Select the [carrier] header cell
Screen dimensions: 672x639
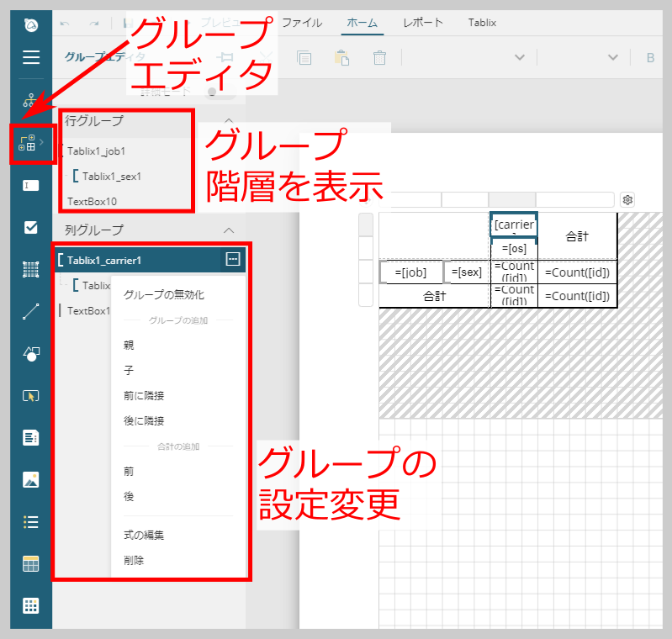point(514,224)
